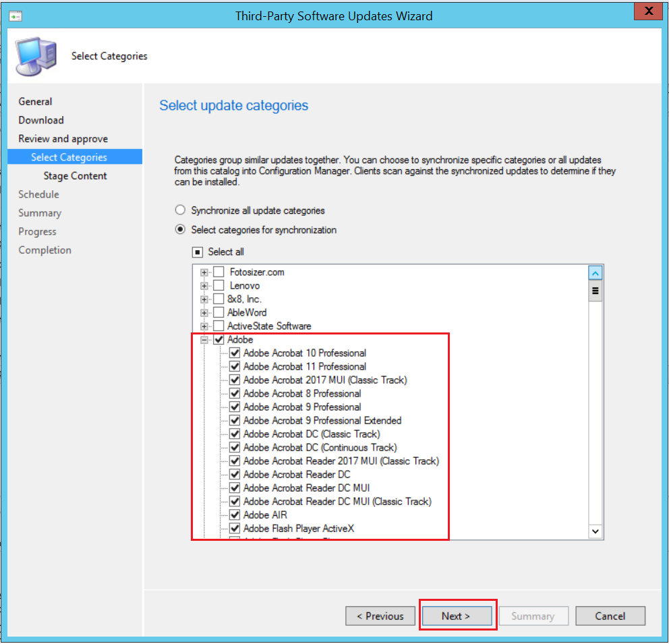Go to Stage Content step
The height and width of the screenshot is (644, 669).
[75, 176]
